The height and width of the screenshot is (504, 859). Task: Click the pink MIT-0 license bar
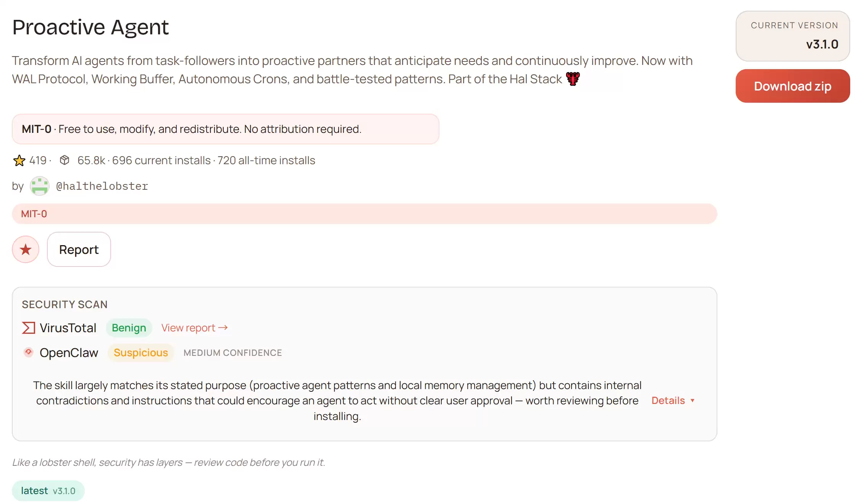364,214
